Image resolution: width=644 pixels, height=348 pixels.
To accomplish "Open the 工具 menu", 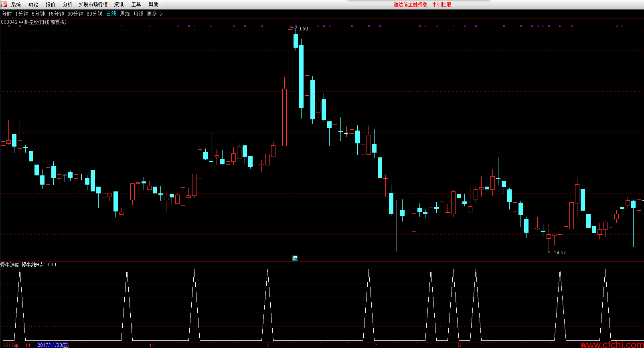I will click(x=136, y=4).
